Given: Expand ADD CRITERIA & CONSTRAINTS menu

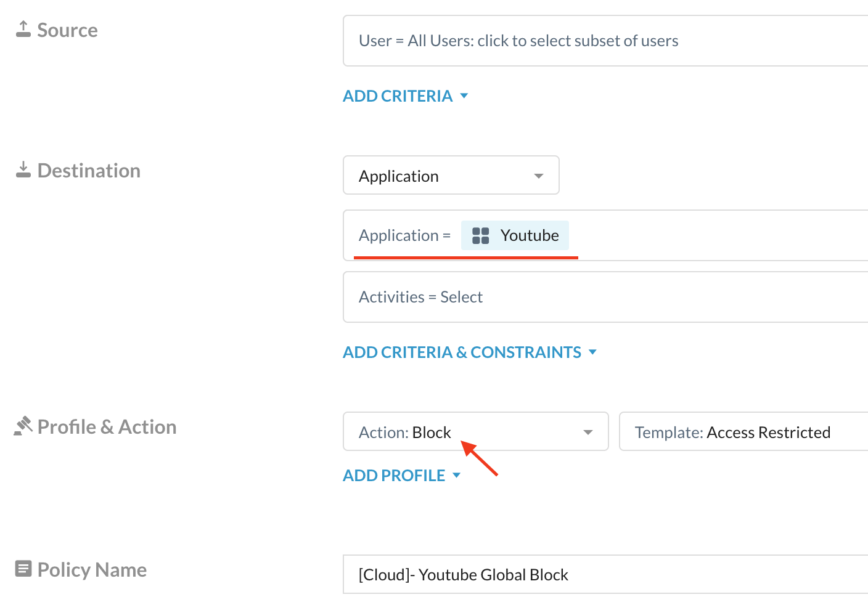Looking at the screenshot, I should point(470,352).
